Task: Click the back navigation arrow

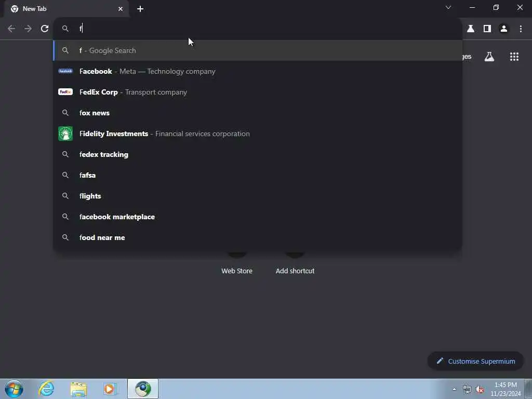Action: coord(11,29)
